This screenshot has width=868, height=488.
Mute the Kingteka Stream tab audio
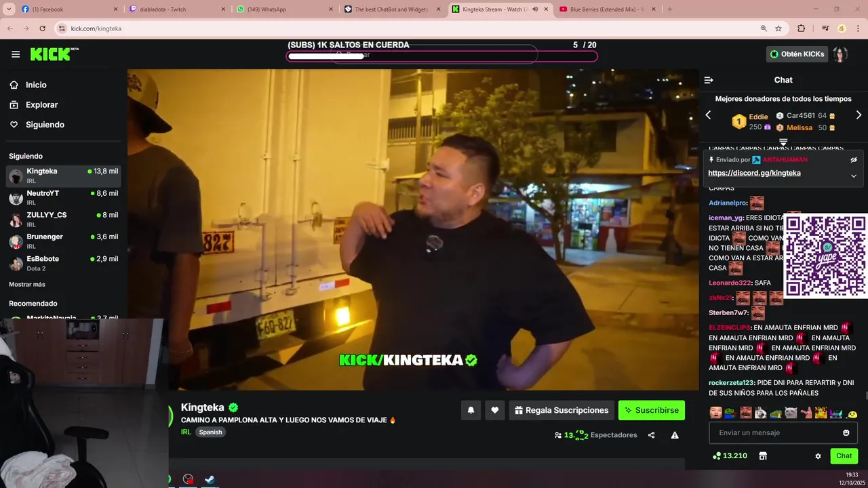point(535,9)
